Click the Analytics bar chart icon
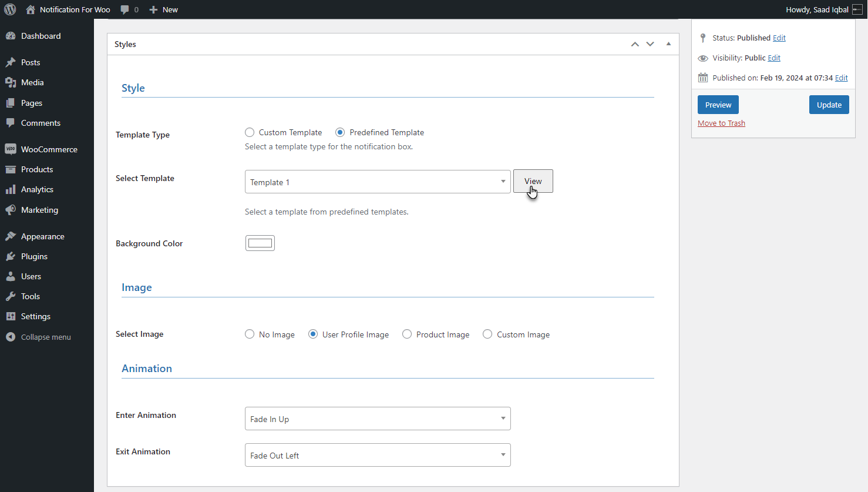Viewport: 868px width, 492px height. pos(11,189)
